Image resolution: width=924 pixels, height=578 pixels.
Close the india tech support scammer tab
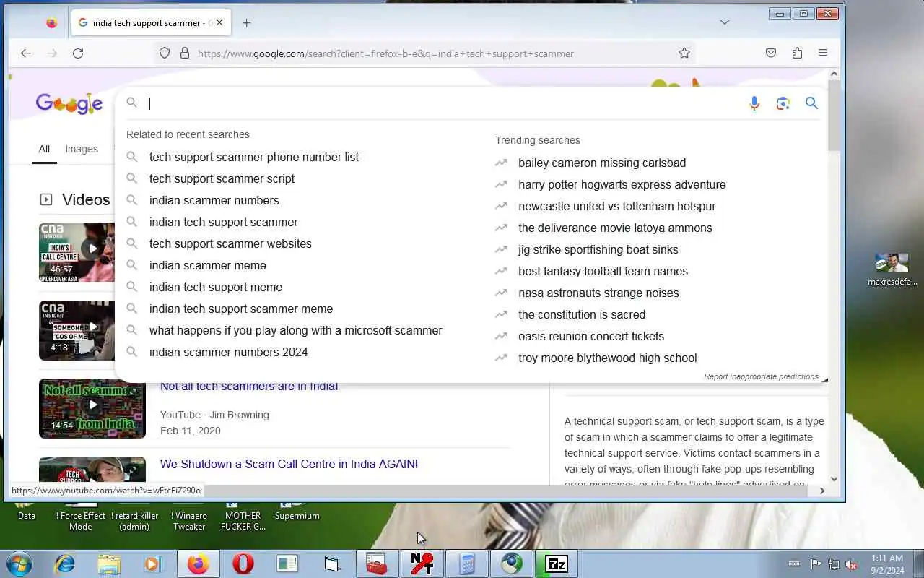click(x=219, y=22)
